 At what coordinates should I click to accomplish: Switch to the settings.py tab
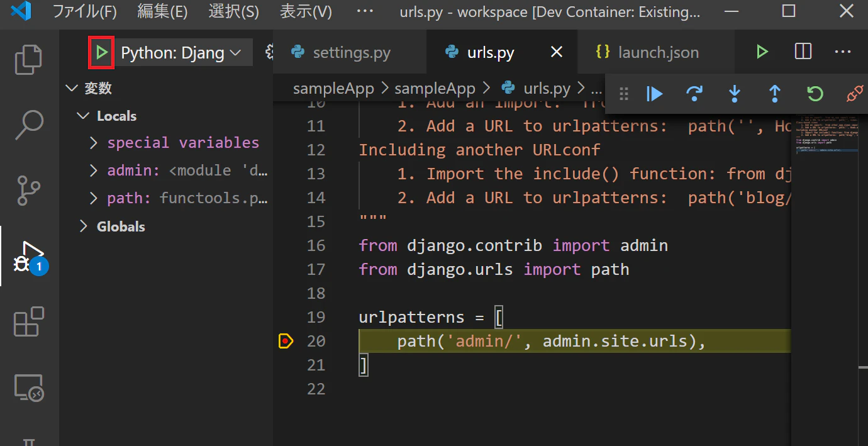pyautogui.click(x=350, y=53)
